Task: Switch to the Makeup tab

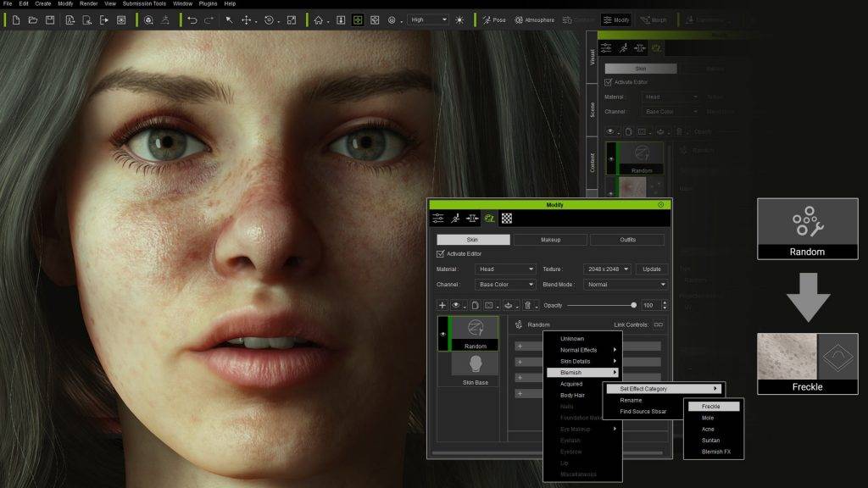Action: (x=550, y=240)
